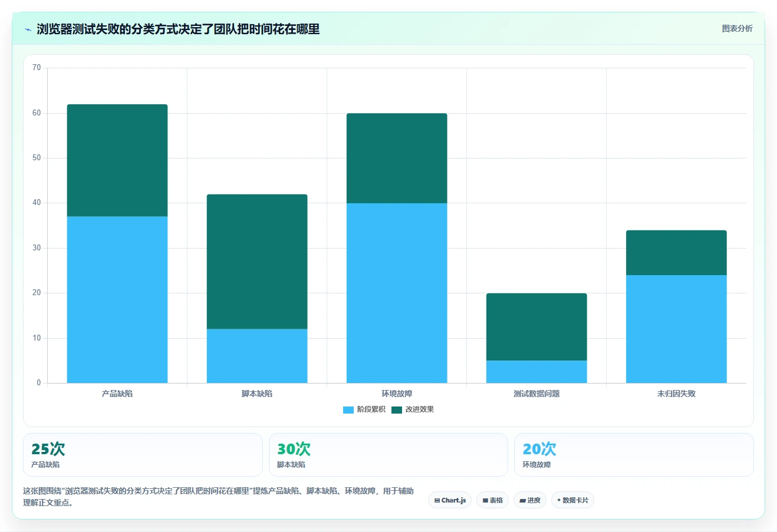Click the 未归因失败 x-axis label
777x532 pixels.
tap(676, 394)
